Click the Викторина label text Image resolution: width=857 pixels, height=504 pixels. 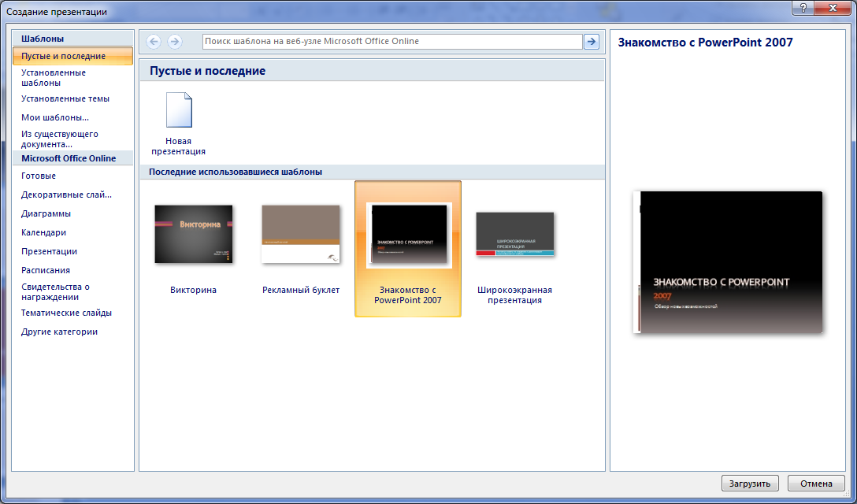tap(194, 290)
